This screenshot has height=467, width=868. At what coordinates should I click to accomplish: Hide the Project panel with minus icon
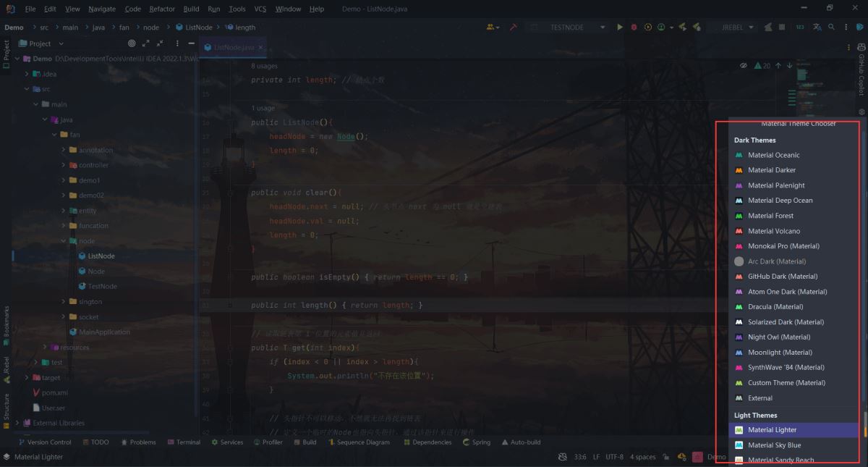click(191, 43)
